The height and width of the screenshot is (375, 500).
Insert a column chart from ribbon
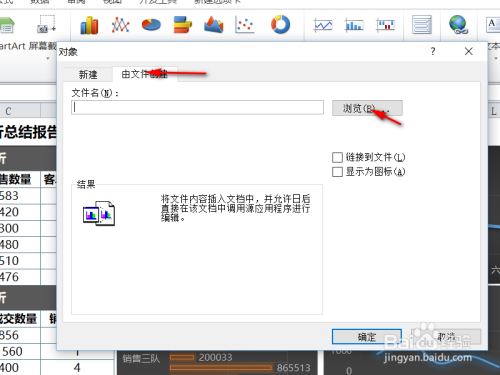[x=89, y=25]
